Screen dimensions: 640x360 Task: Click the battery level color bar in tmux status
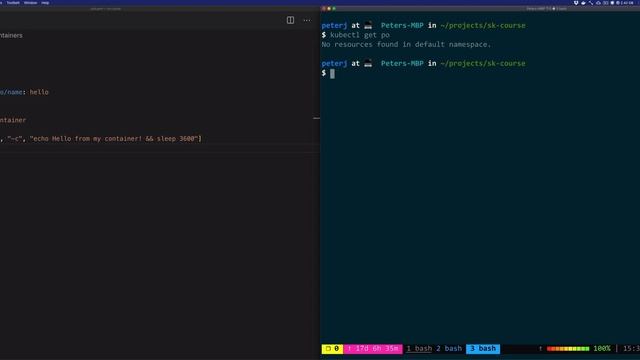pos(568,349)
